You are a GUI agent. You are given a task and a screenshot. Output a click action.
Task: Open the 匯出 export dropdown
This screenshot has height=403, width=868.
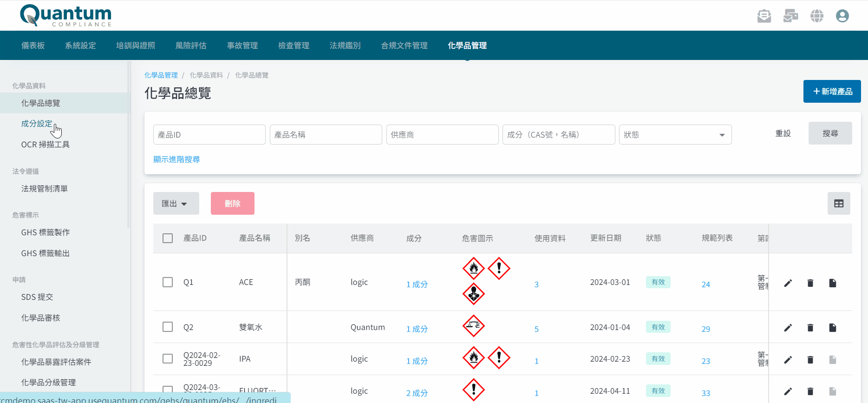(x=176, y=204)
